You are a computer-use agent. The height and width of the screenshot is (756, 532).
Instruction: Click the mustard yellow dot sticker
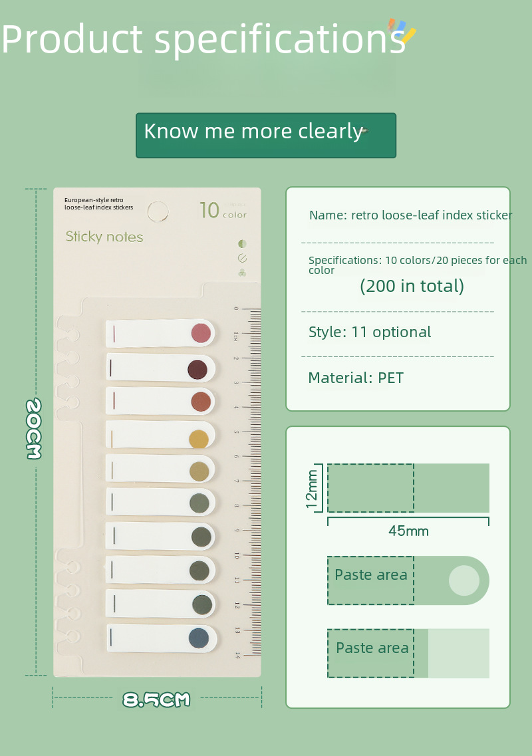198,439
